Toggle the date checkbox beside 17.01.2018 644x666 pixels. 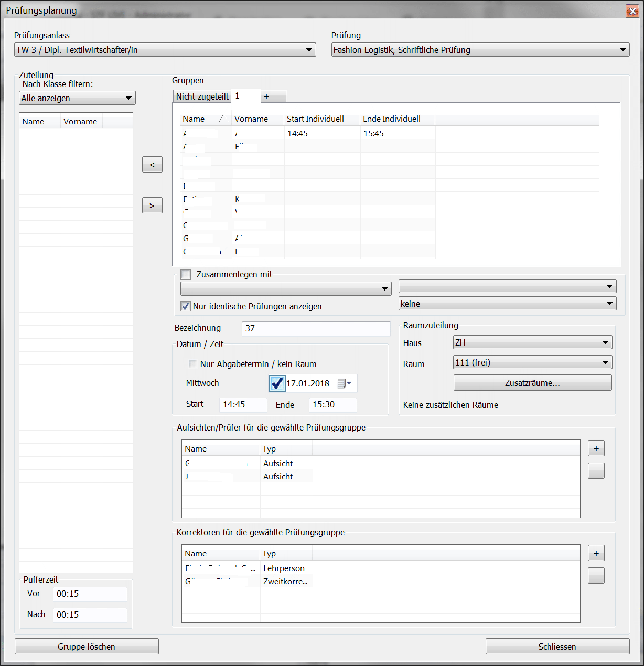click(277, 383)
